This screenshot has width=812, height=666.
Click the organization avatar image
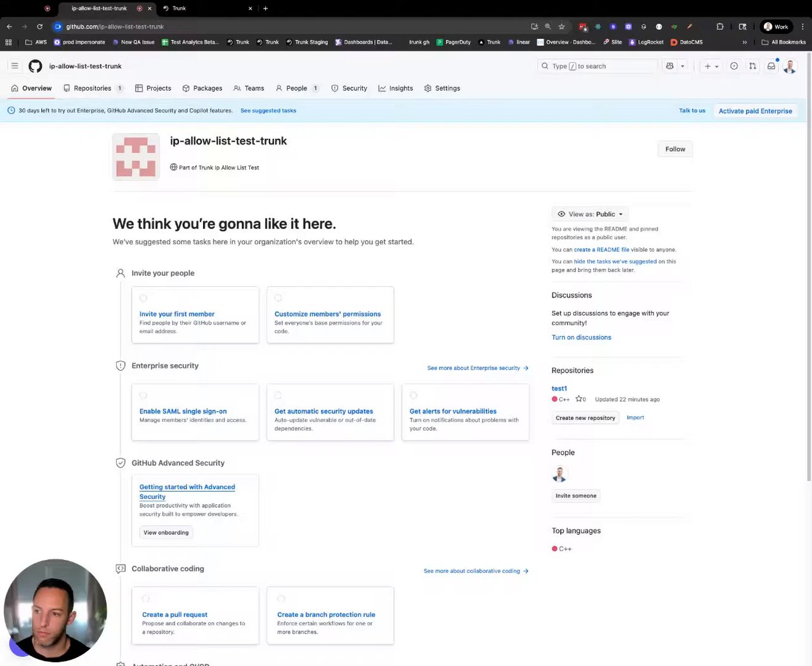click(x=136, y=157)
